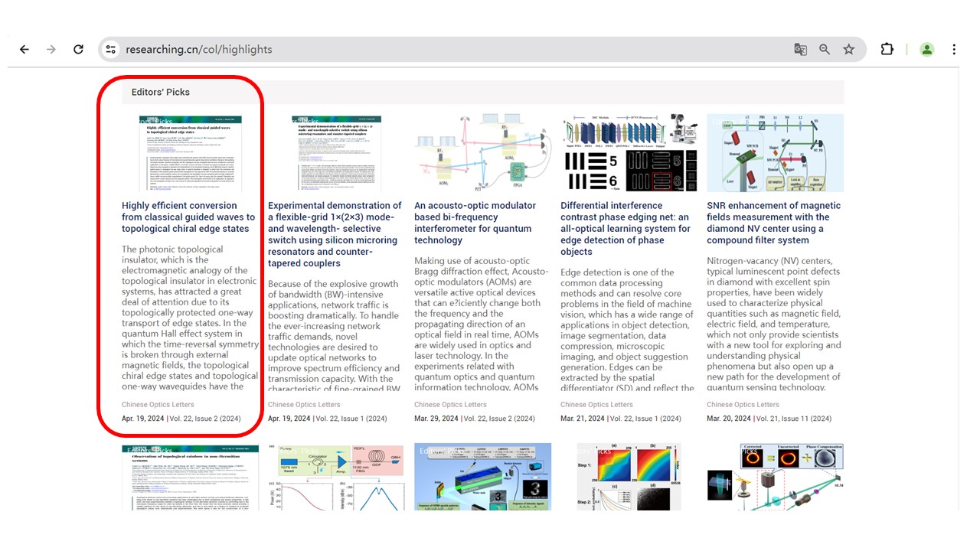Open the flexible-grid mode-selective switch article

pyautogui.click(x=335, y=234)
